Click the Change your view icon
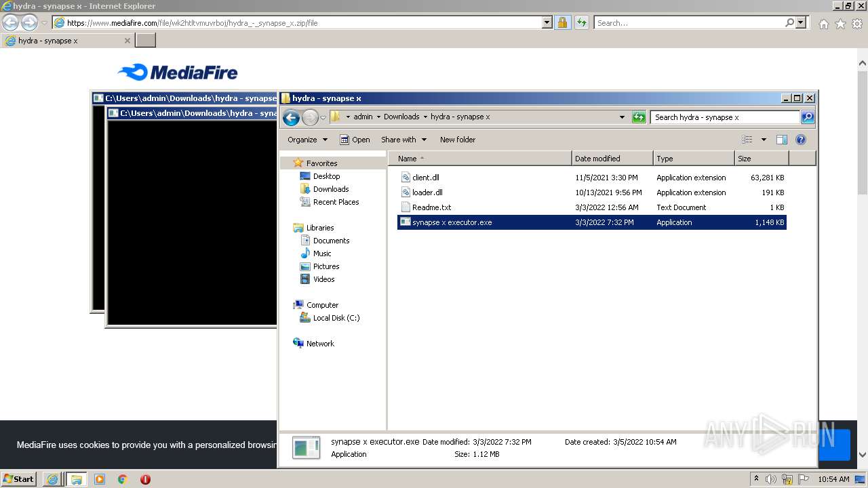The height and width of the screenshot is (488, 868). point(747,140)
